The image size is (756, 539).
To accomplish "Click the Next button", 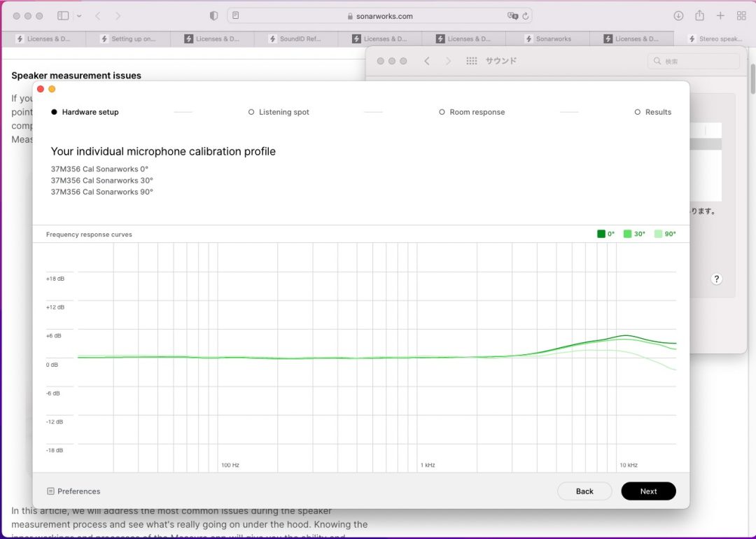I will [648, 491].
